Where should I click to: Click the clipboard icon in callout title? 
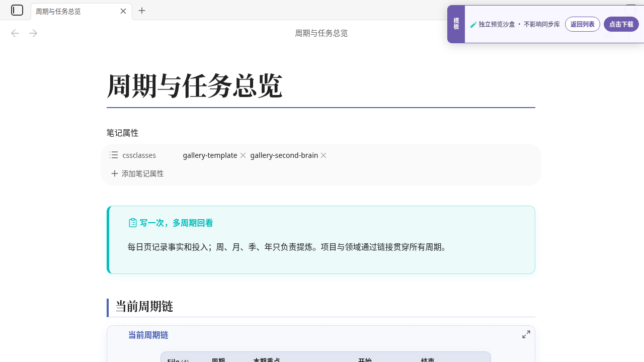point(133,223)
